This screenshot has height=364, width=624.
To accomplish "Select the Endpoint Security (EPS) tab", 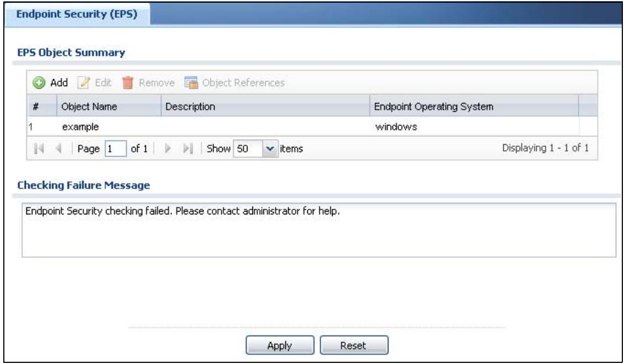I will coord(77,14).
